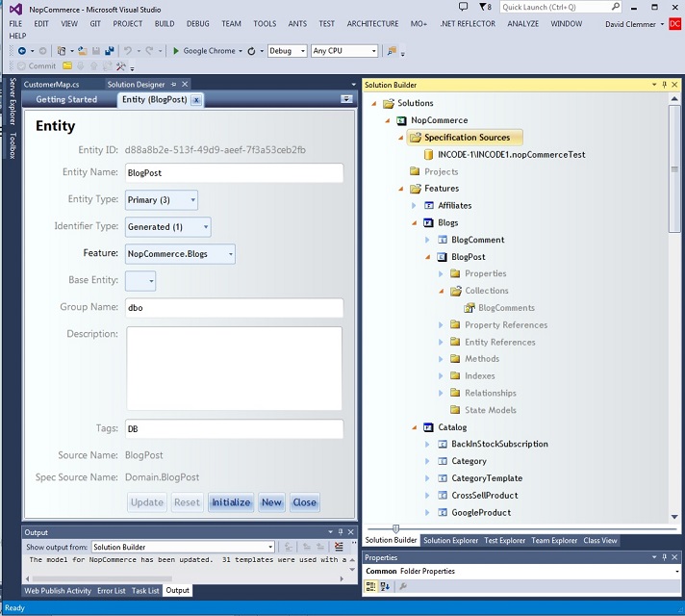
Task: Click the Property Pages wrench icon
Action: point(403,586)
